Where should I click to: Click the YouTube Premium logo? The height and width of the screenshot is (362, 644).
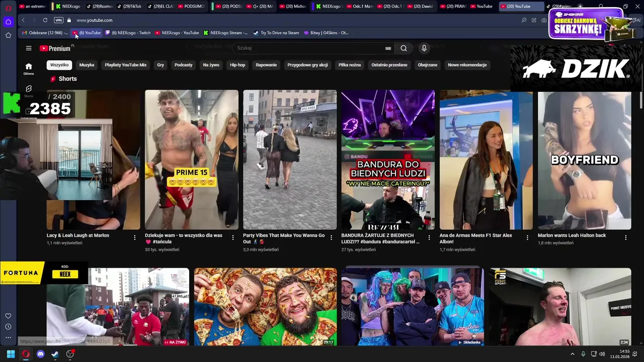click(x=55, y=48)
